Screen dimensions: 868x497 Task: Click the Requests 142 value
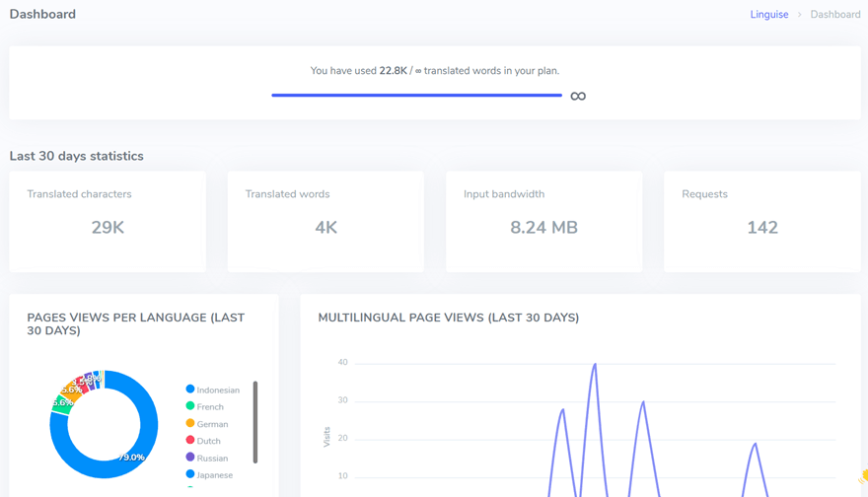[x=762, y=228]
